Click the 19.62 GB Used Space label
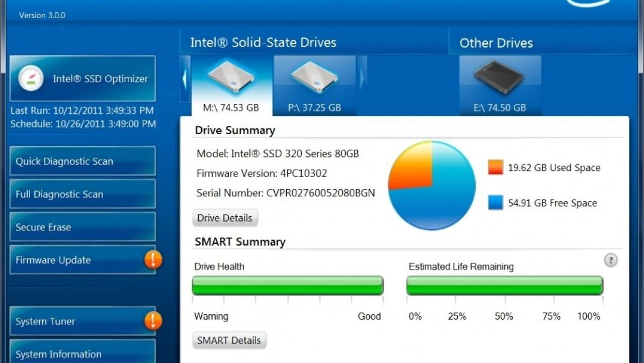Screen dimensions: 644x363 coord(554,168)
